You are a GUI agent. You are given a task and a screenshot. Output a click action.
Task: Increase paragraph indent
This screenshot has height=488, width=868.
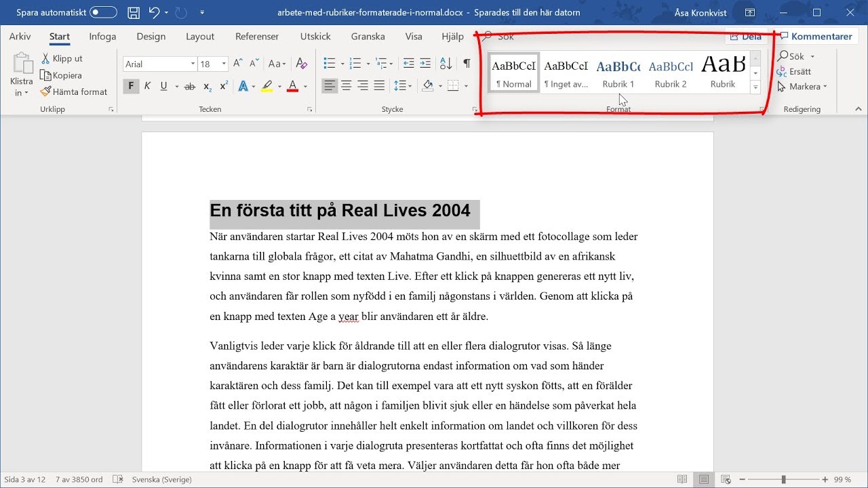click(425, 63)
